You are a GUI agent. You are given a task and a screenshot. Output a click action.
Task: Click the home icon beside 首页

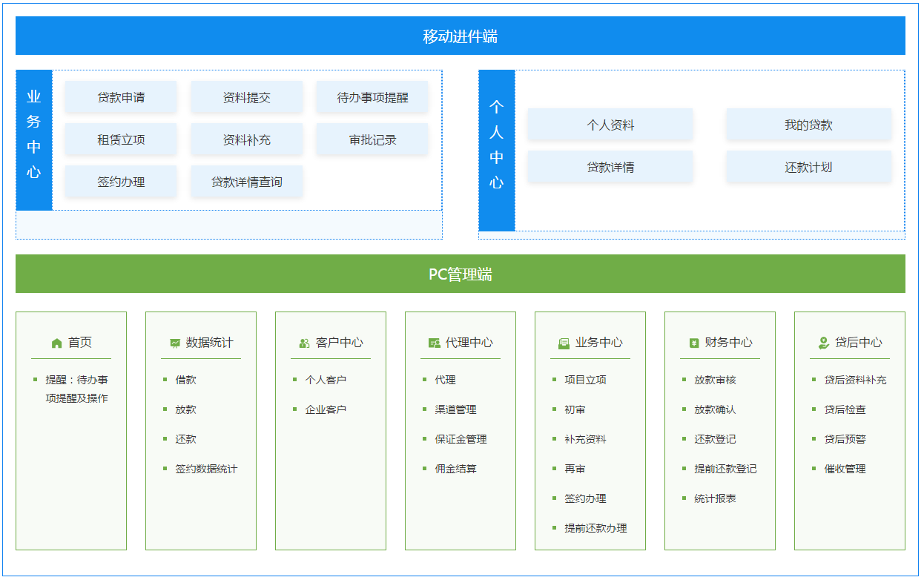tap(57, 343)
